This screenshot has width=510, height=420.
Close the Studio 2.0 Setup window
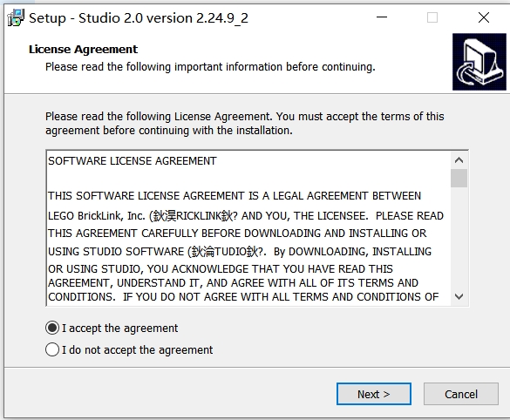tap(484, 17)
